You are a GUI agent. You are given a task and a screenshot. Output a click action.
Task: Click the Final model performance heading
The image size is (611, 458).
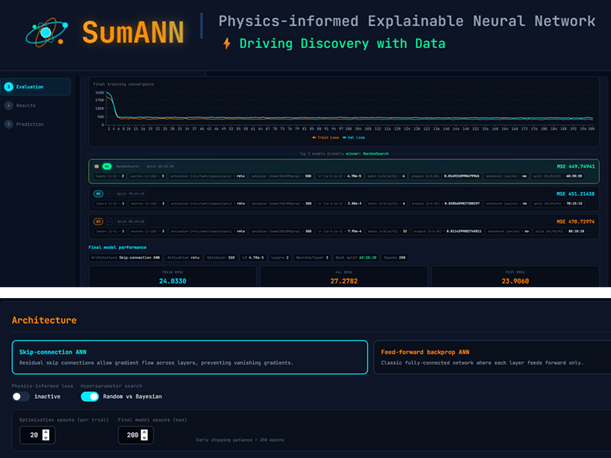click(117, 247)
